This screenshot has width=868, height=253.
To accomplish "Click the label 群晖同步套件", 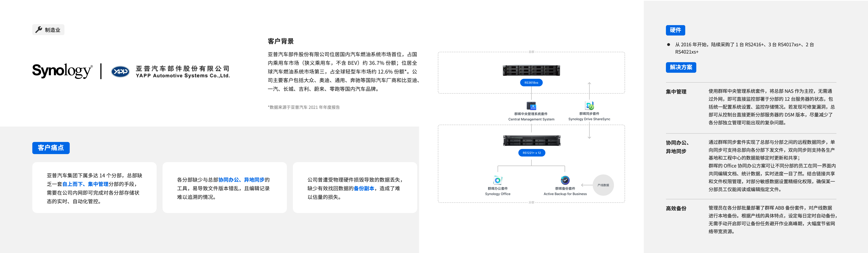I will (589, 114).
